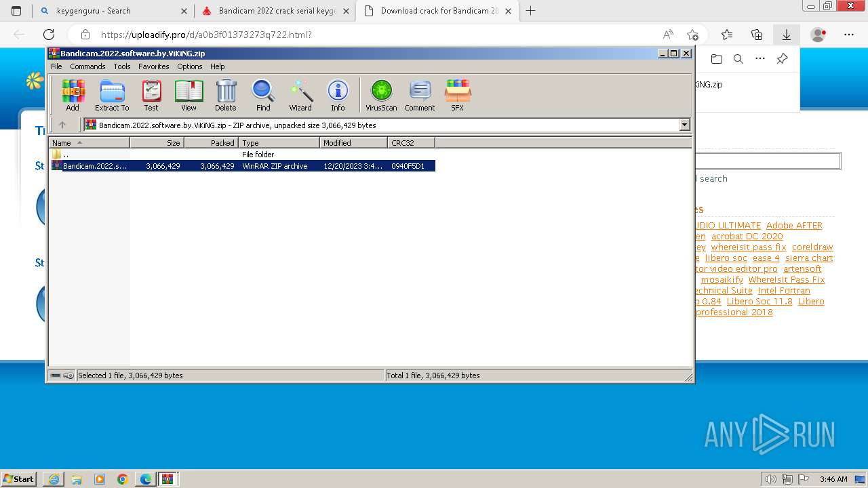868x488 pixels.
Task: Add this page to favorites star
Action: click(x=692, y=35)
